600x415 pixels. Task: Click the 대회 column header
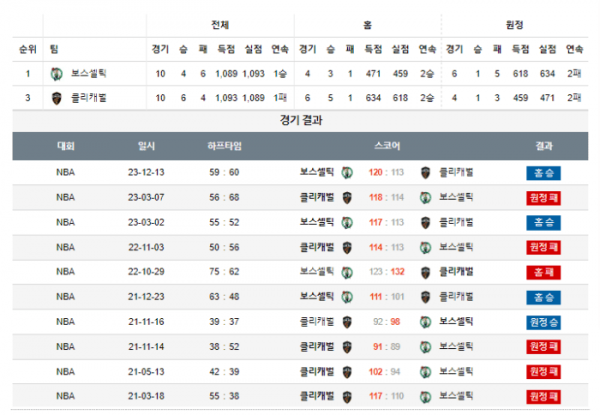(66, 146)
